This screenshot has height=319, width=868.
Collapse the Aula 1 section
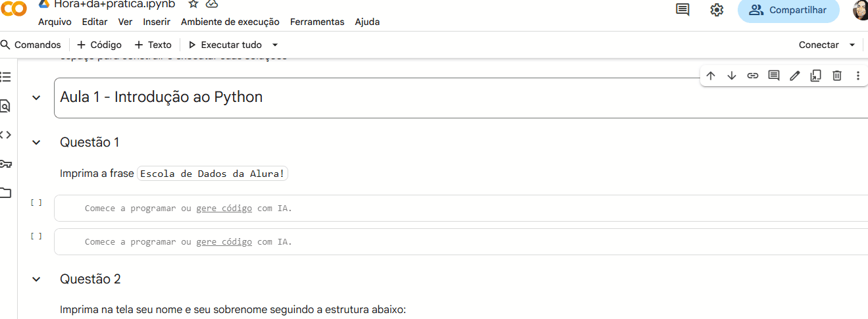(x=36, y=97)
